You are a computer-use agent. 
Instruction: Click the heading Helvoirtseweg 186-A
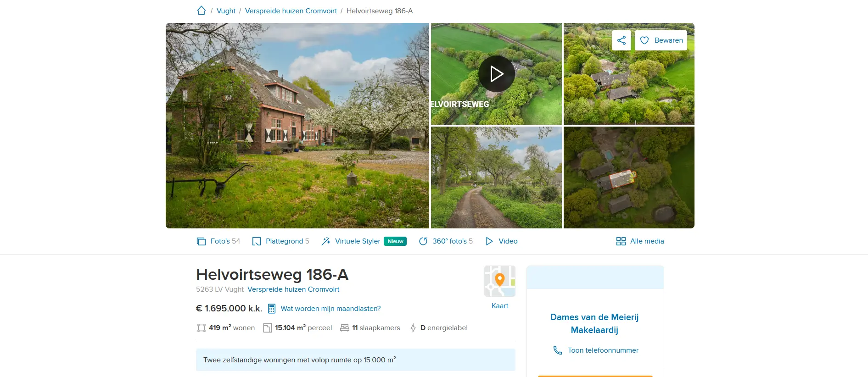tap(272, 274)
